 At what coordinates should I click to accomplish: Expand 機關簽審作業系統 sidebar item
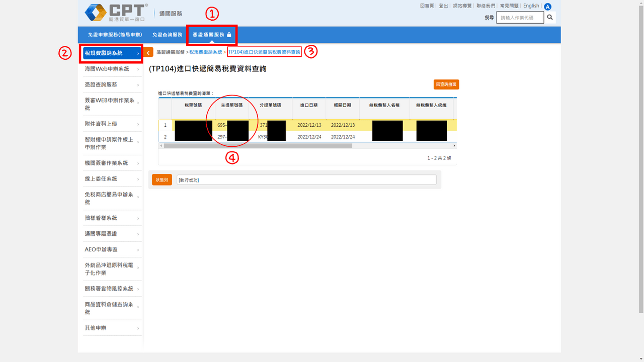(112, 163)
